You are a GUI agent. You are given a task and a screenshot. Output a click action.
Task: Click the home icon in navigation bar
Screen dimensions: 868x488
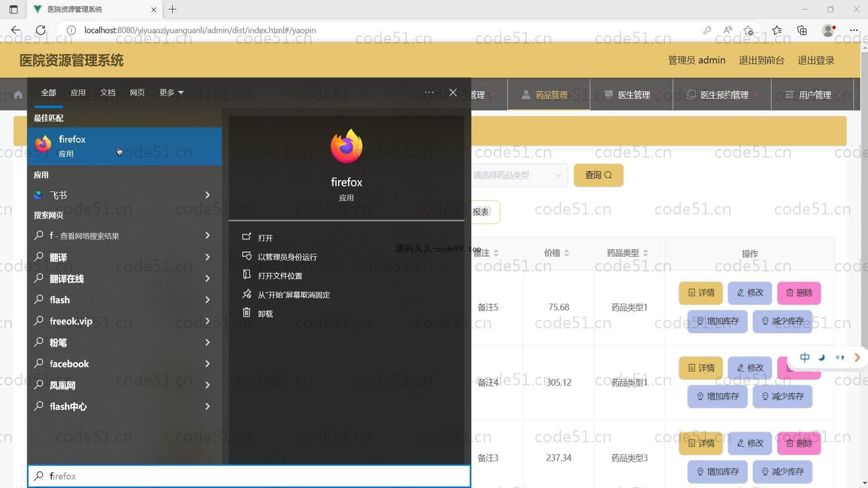tap(18, 94)
